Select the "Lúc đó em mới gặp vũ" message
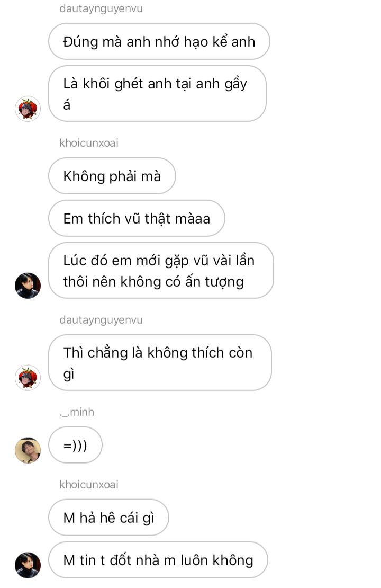 (x=161, y=270)
